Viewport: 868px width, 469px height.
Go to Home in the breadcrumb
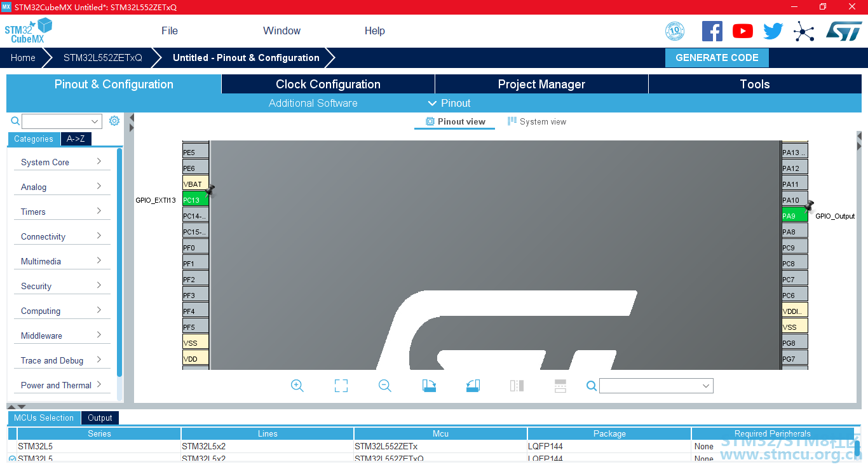point(23,57)
